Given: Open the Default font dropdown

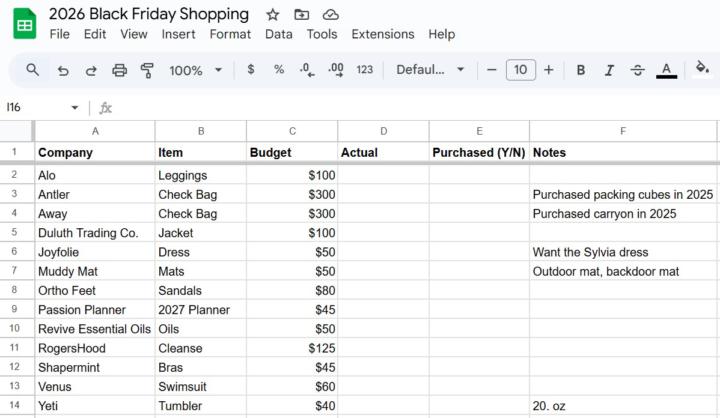Looking at the screenshot, I should (430, 70).
